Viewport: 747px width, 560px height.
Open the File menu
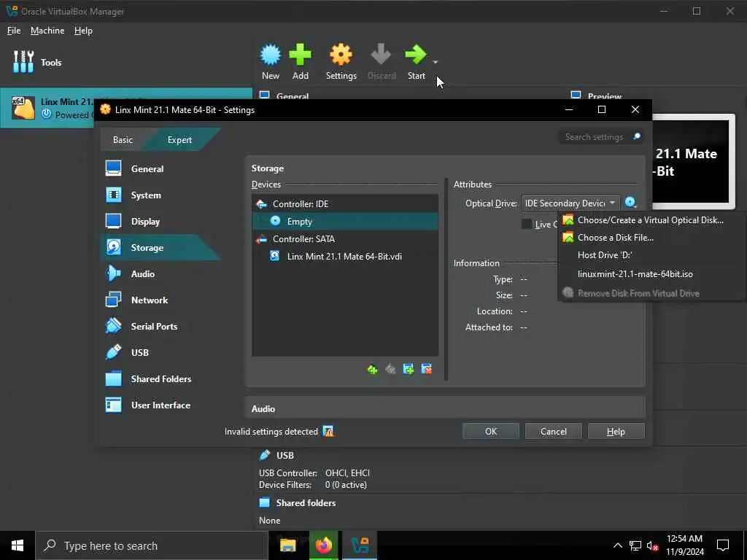pos(14,31)
